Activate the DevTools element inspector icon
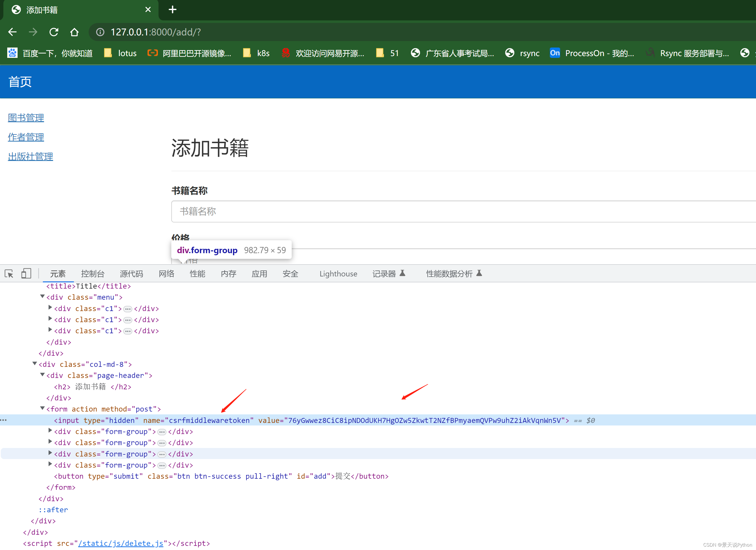This screenshot has height=550, width=756. pyautogui.click(x=9, y=274)
